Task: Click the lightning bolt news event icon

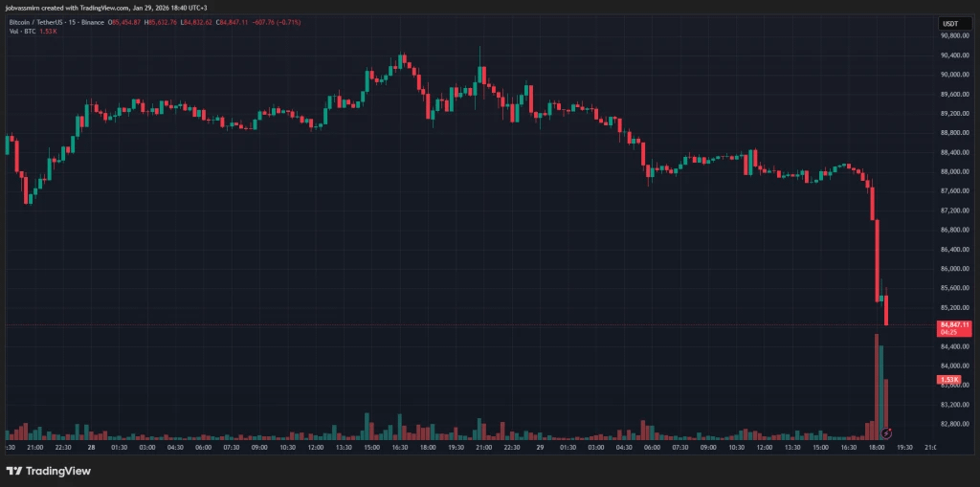Action: tap(886, 432)
